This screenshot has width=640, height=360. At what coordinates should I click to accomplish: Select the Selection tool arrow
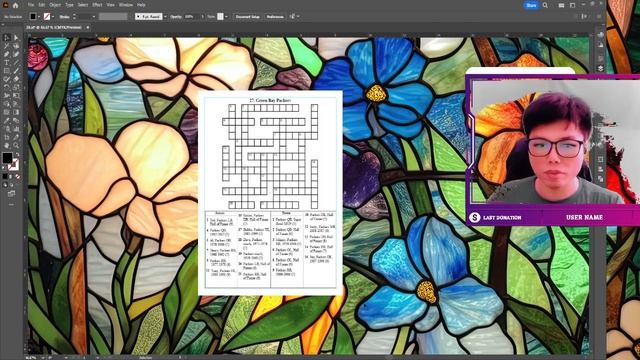tap(7, 38)
